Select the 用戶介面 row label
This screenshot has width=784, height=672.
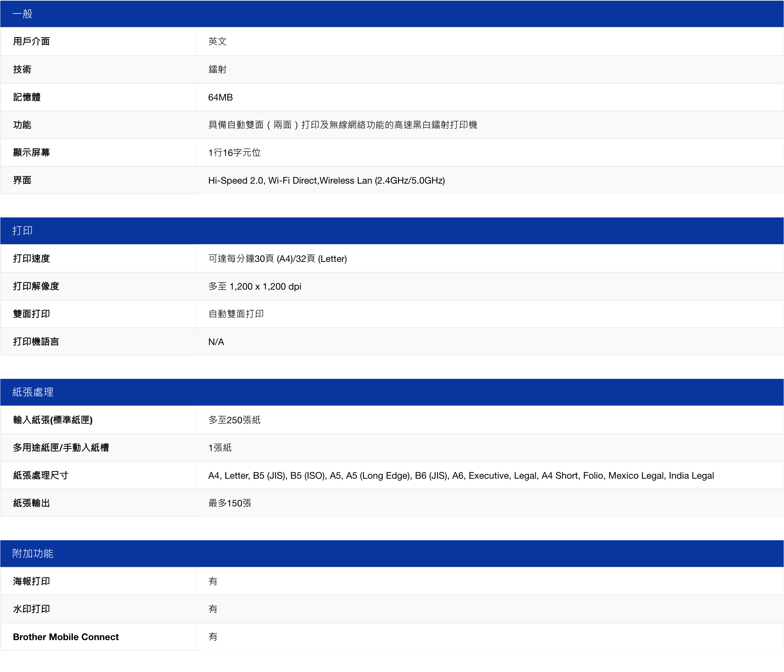tap(31, 42)
